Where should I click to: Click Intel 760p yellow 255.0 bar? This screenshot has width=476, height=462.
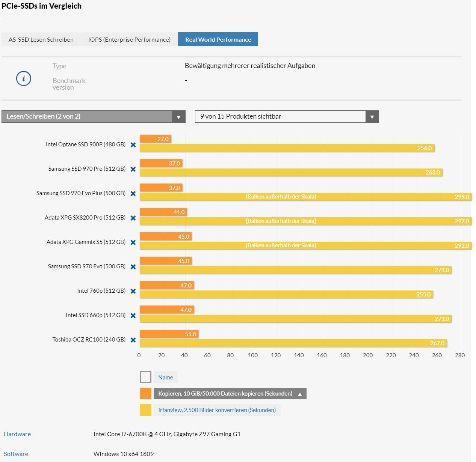pyautogui.click(x=286, y=294)
